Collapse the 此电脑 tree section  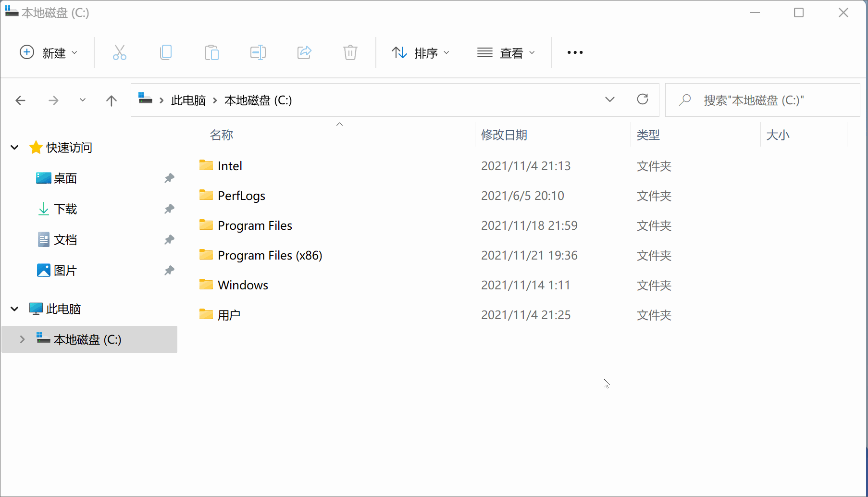pyautogui.click(x=14, y=309)
